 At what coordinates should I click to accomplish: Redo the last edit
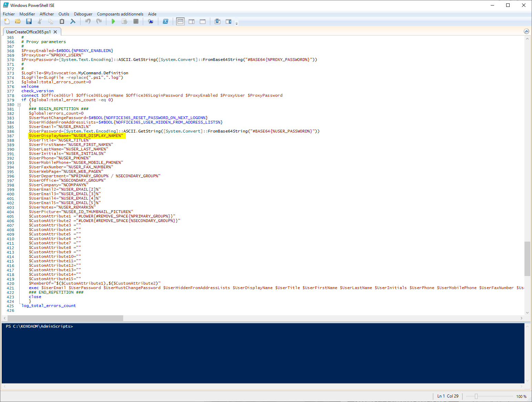point(99,21)
